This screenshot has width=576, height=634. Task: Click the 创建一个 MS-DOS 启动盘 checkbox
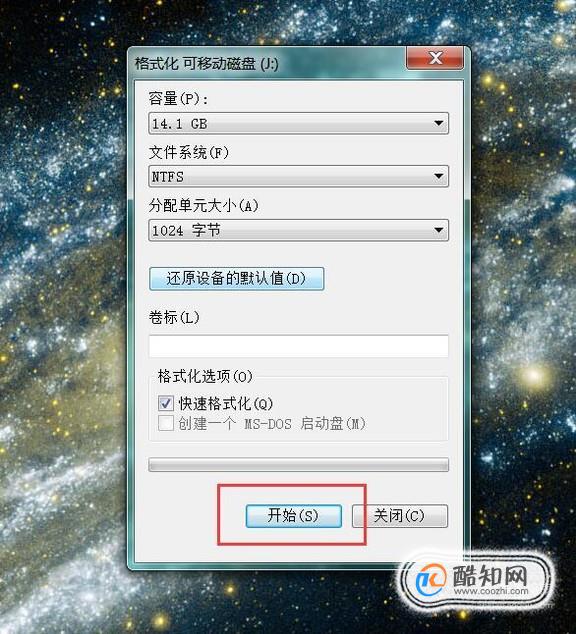click(166, 423)
